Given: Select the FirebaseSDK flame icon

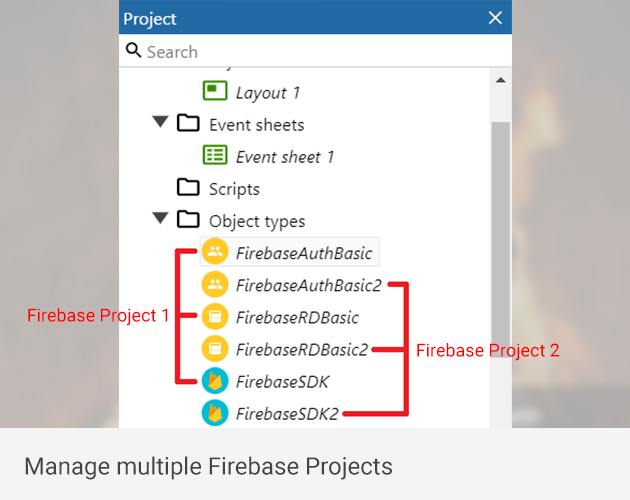Looking at the screenshot, I should pyautogui.click(x=215, y=381).
